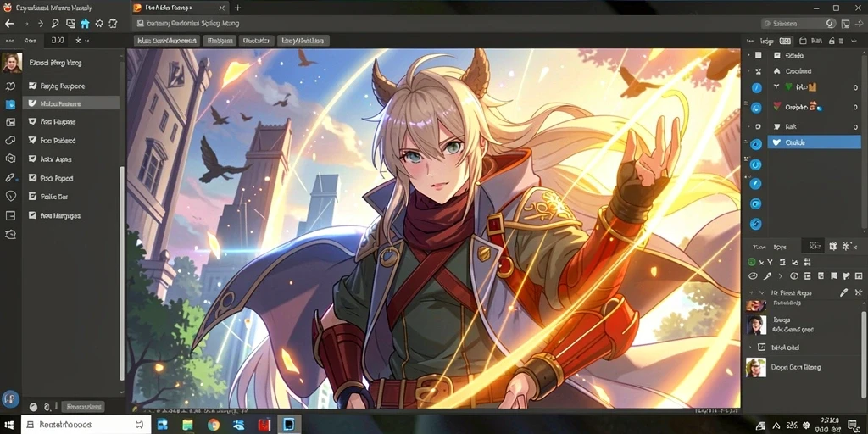Toggle the checkbox on the highlighted left list row
Image resolution: width=868 pixels, height=434 pixels.
[x=32, y=103]
